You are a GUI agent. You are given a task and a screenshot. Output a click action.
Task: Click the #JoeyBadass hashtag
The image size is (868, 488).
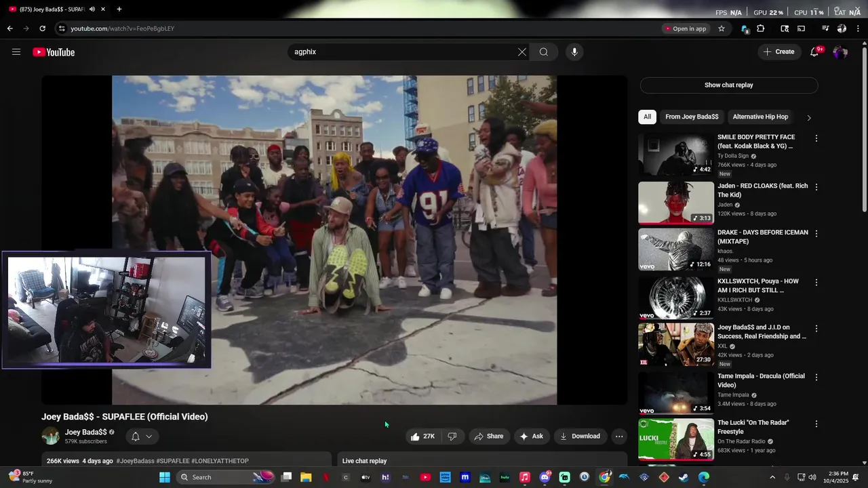(136, 461)
